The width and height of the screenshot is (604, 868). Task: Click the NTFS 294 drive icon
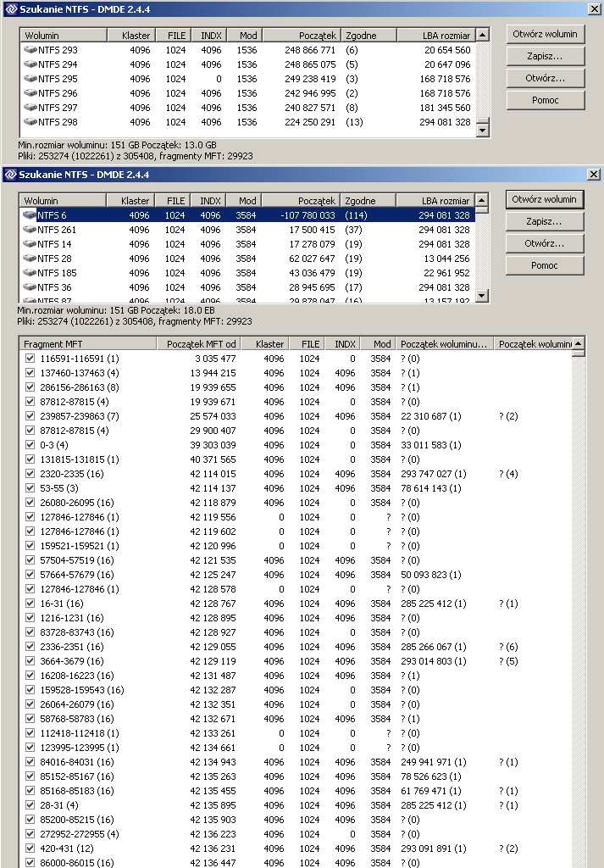tap(30, 64)
